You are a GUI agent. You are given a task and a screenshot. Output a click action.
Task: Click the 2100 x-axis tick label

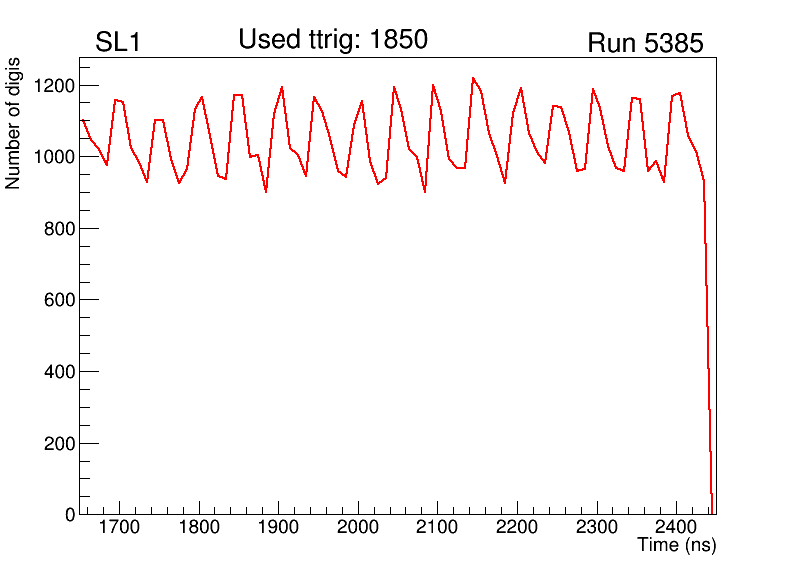pos(437,527)
